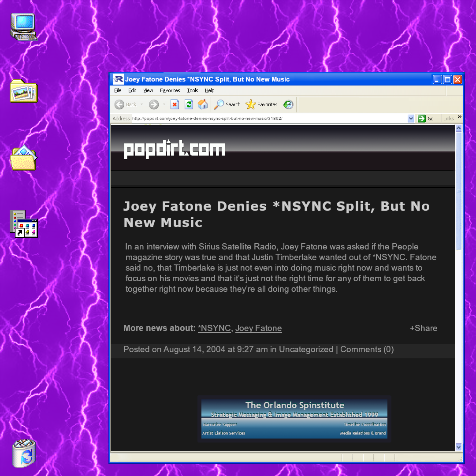Click the Orlando Spinstitute banner ad
The width and height of the screenshot is (476, 476).
294,419
